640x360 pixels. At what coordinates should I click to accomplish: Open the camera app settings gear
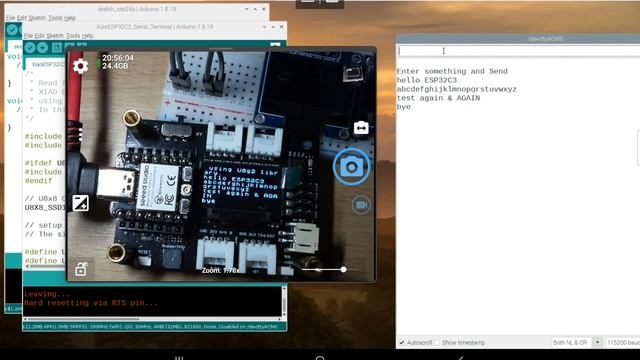coord(80,66)
